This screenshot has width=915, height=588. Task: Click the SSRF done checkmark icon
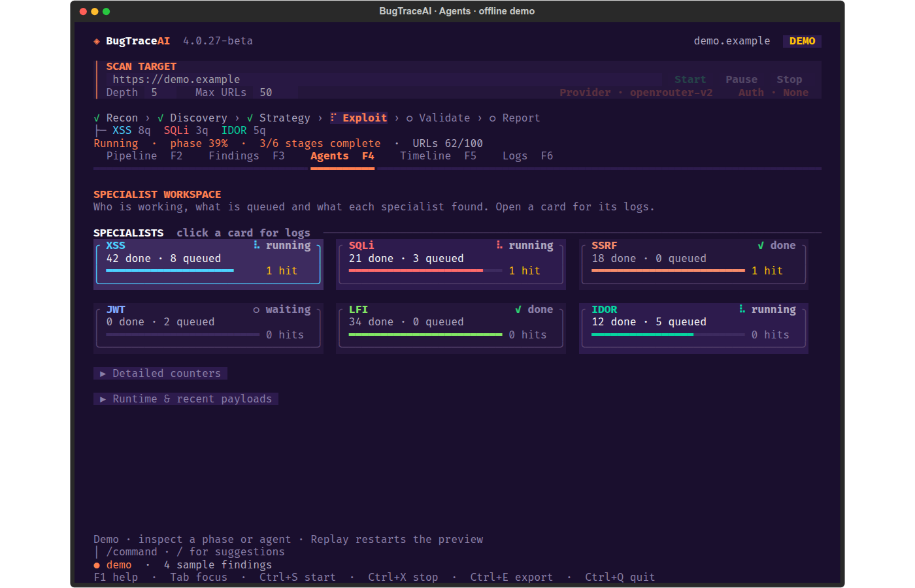(x=761, y=246)
